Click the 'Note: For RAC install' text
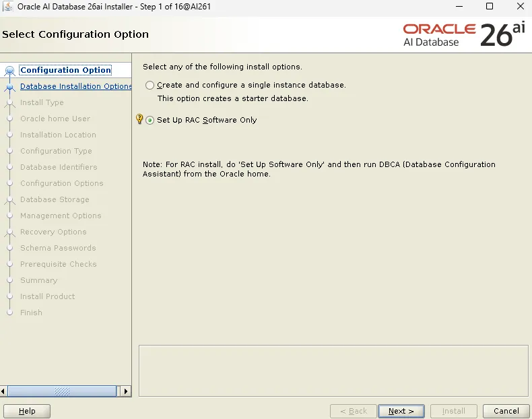This screenshot has height=419, width=532. [x=319, y=169]
